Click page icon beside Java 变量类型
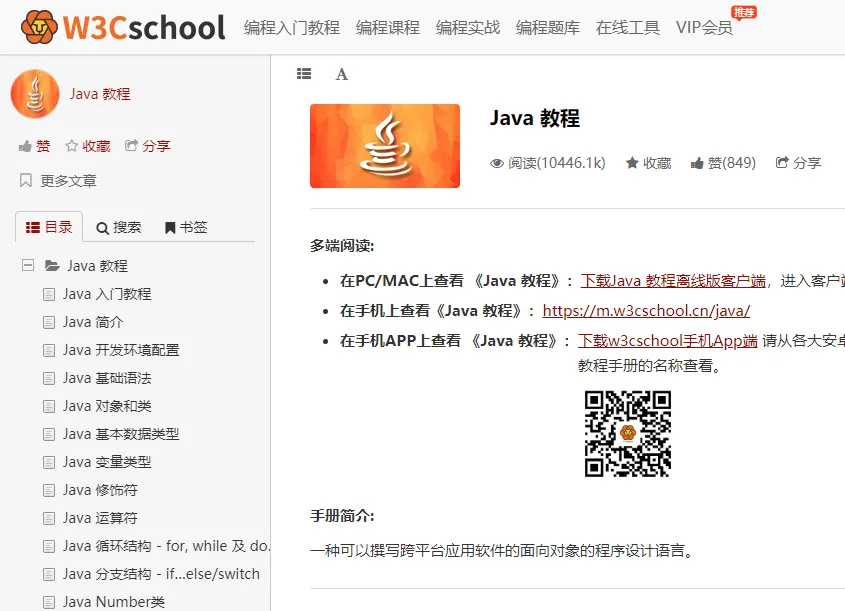The width and height of the screenshot is (845, 611). point(49,462)
